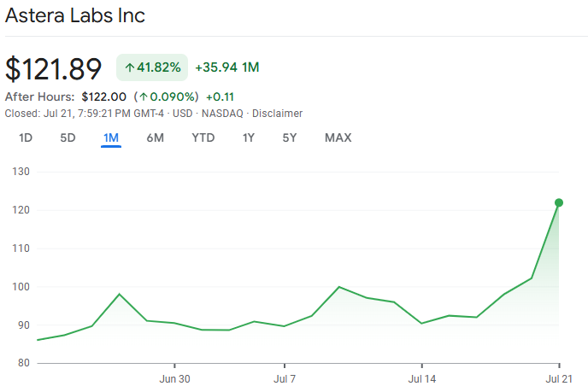Open the Disclaimer link
This screenshot has height=392, width=588.
pyautogui.click(x=277, y=114)
